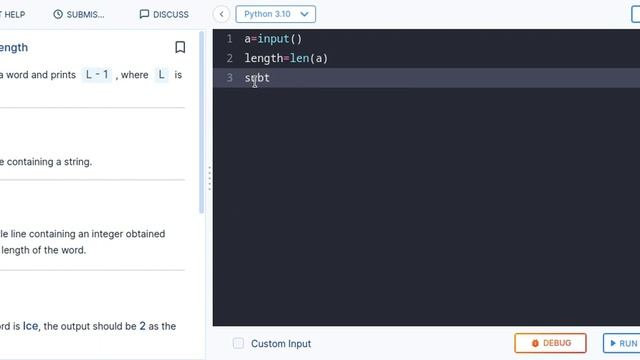640x360 pixels.
Task: Click line number 2 in the gutter
Action: click(x=229, y=58)
